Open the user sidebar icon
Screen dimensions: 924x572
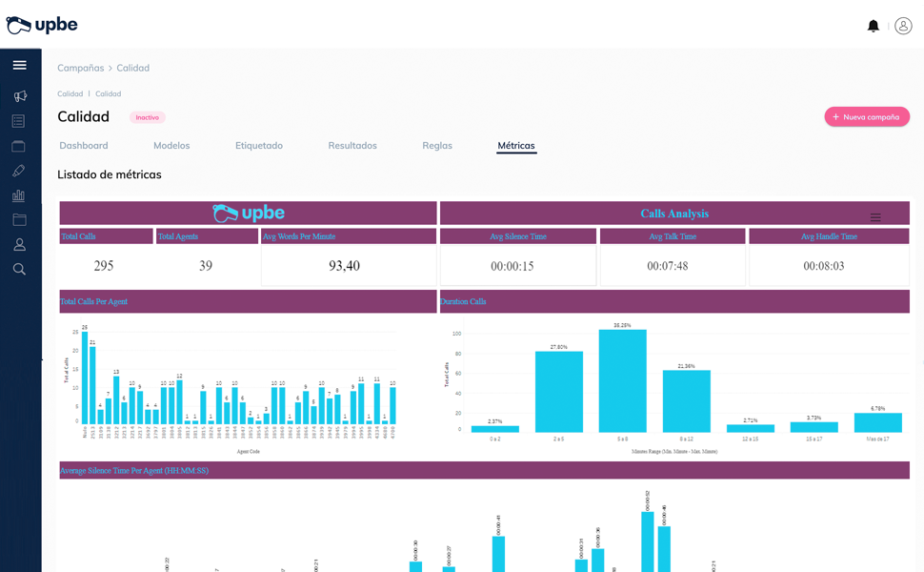coord(19,244)
